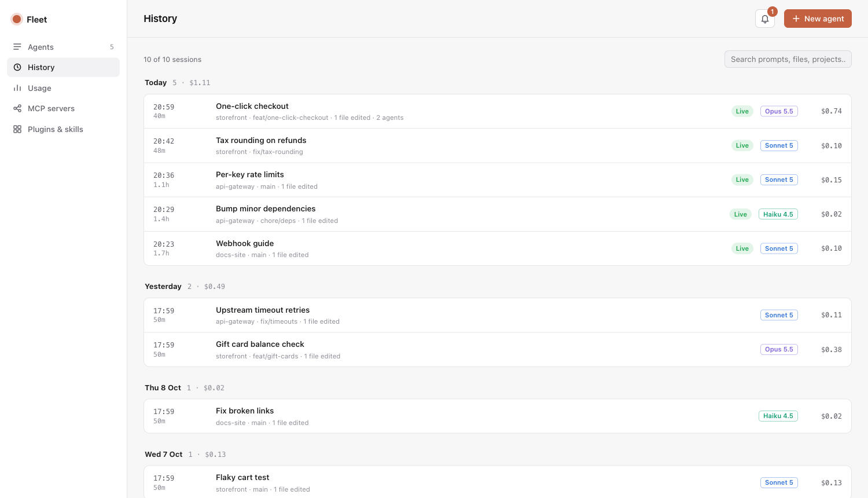This screenshot has height=498, width=868.
Task: Click the $0.15 cost on Per-key rate limits
Action: (x=832, y=180)
